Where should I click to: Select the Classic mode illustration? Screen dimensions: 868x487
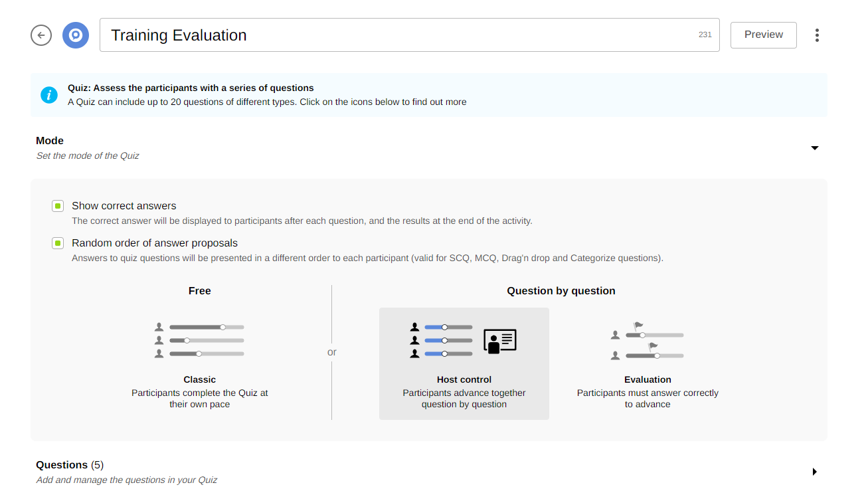tap(199, 340)
